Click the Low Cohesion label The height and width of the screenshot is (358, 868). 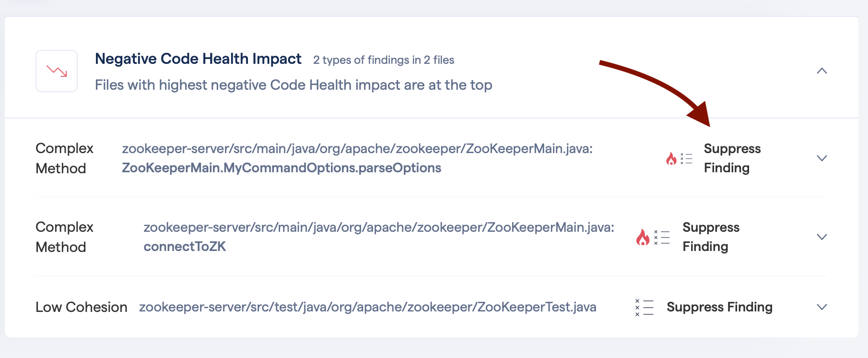[x=81, y=307]
